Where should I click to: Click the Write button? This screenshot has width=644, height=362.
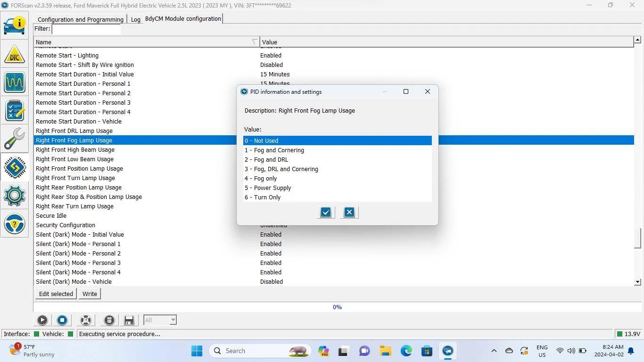coord(90,294)
